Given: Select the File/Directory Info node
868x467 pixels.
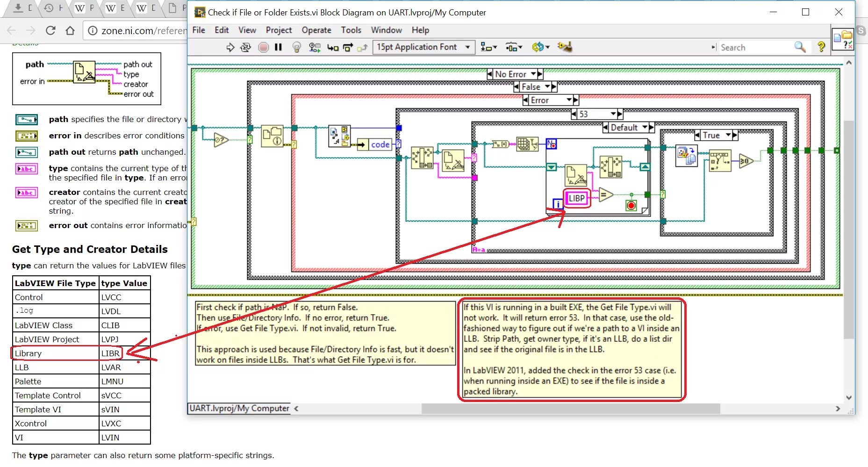Looking at the screenshot, I should click(x=272, y=136).
